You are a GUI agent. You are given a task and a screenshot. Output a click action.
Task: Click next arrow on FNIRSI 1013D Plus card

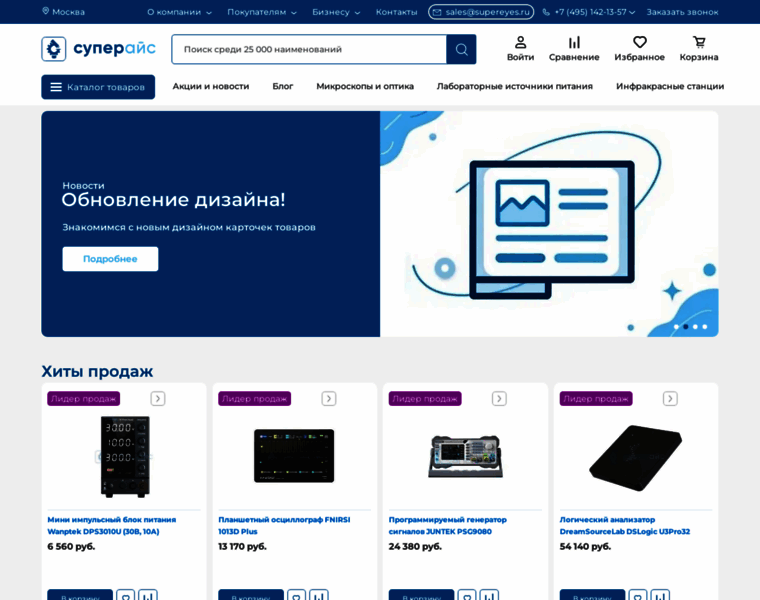(x=329, y=398)
